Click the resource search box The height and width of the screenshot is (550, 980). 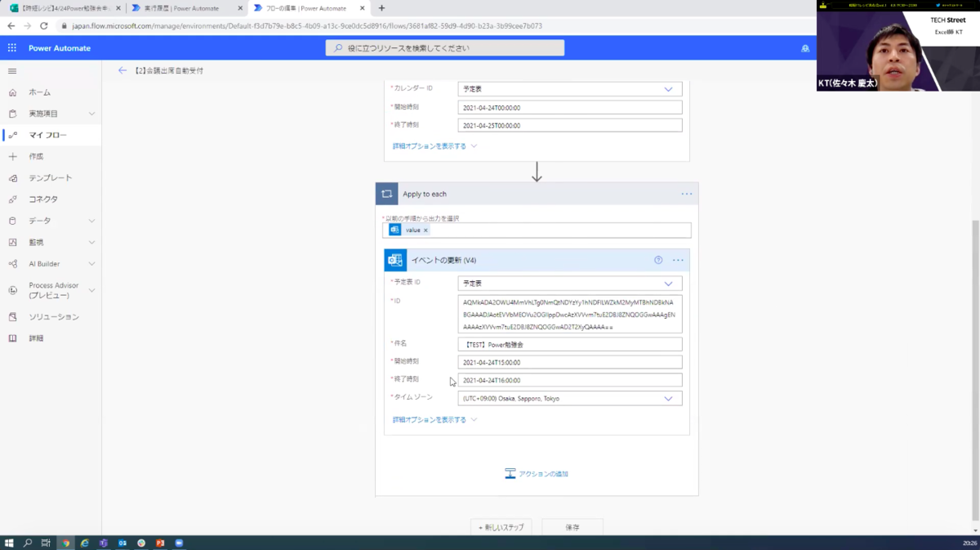point(445,48)
